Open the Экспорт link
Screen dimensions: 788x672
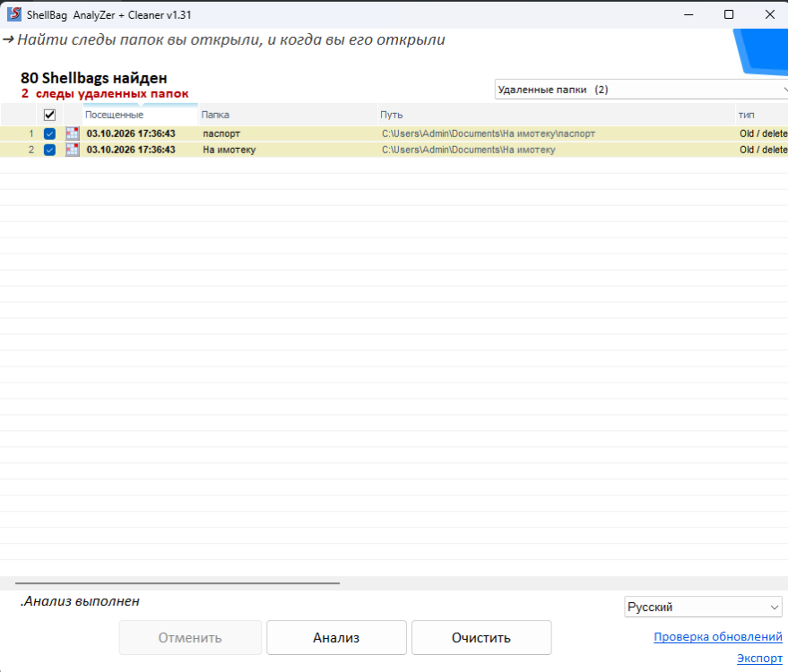click(759, 658)
